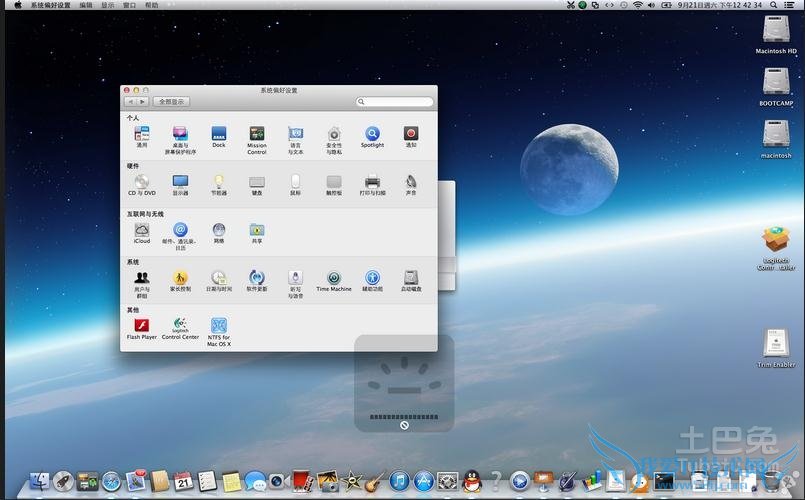This screenshot has height=500, width=805.
Task: Click the back arrow in preferences toolbar
Action: click(131, 102)
